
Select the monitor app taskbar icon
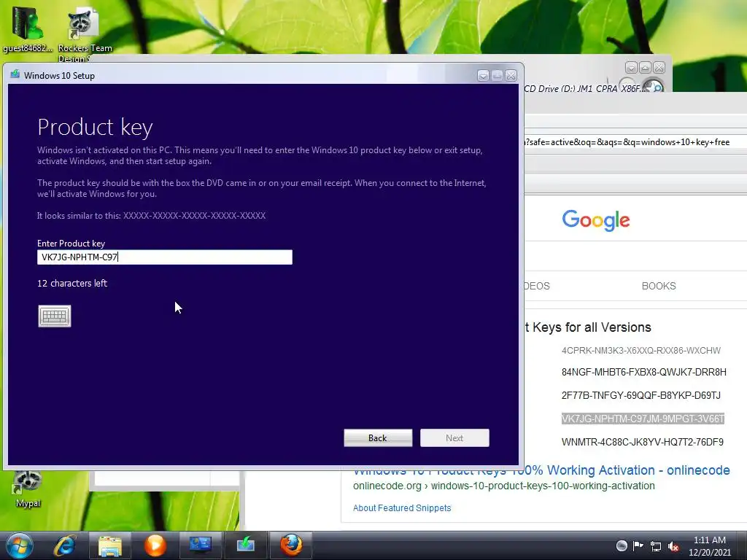(200, 545)
